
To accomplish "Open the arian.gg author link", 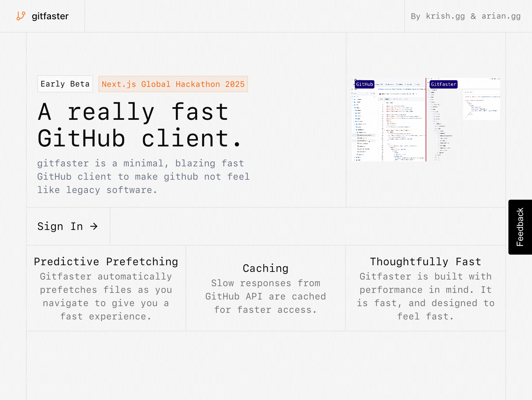I will tap(501, 16).
